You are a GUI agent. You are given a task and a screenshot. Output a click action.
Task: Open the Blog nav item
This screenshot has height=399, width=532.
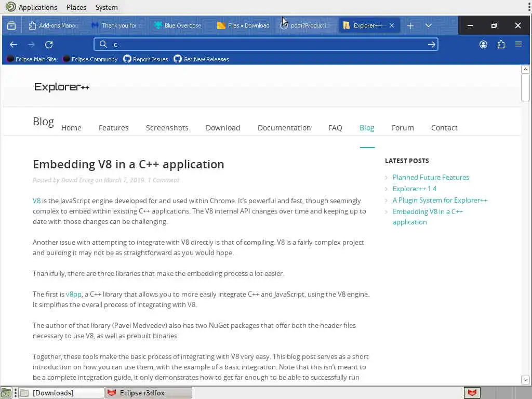tap(367, 128)
